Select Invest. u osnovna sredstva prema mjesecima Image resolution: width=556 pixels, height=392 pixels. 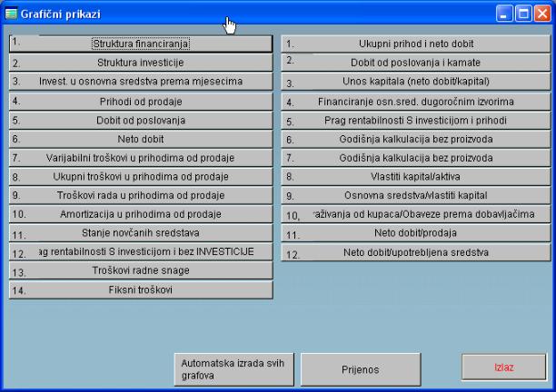141,82
